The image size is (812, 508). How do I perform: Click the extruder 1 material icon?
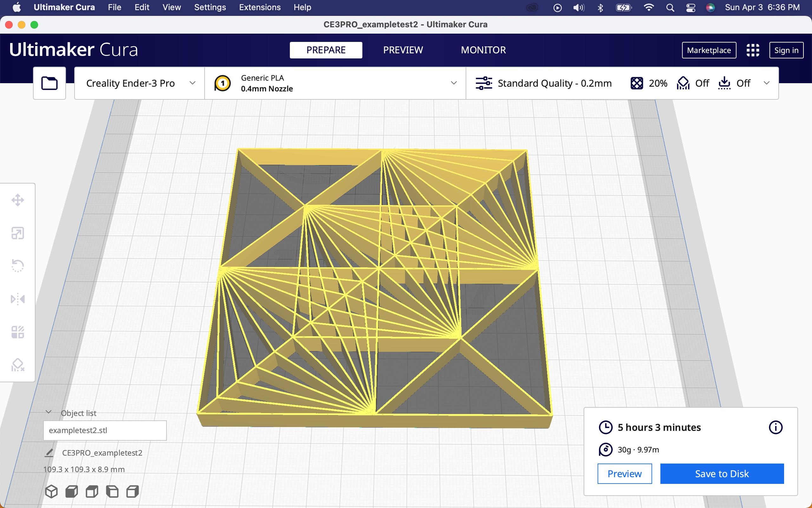tap(222, 83)
